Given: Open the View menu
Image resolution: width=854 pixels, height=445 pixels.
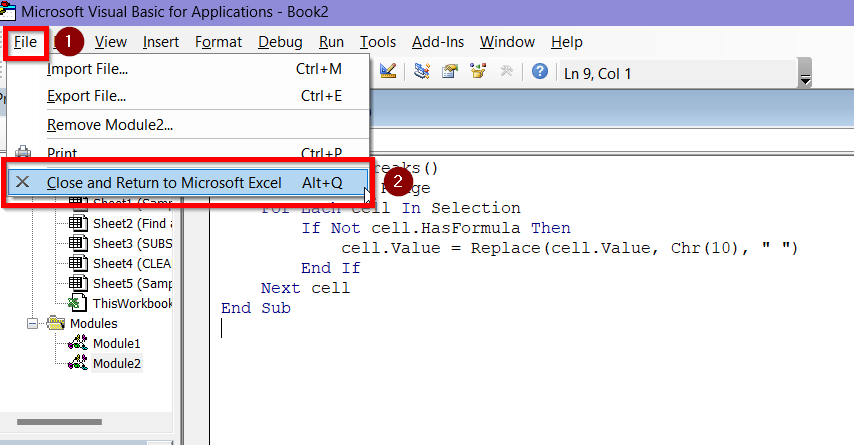Looking at the screenshot, I should pos(111,42).
